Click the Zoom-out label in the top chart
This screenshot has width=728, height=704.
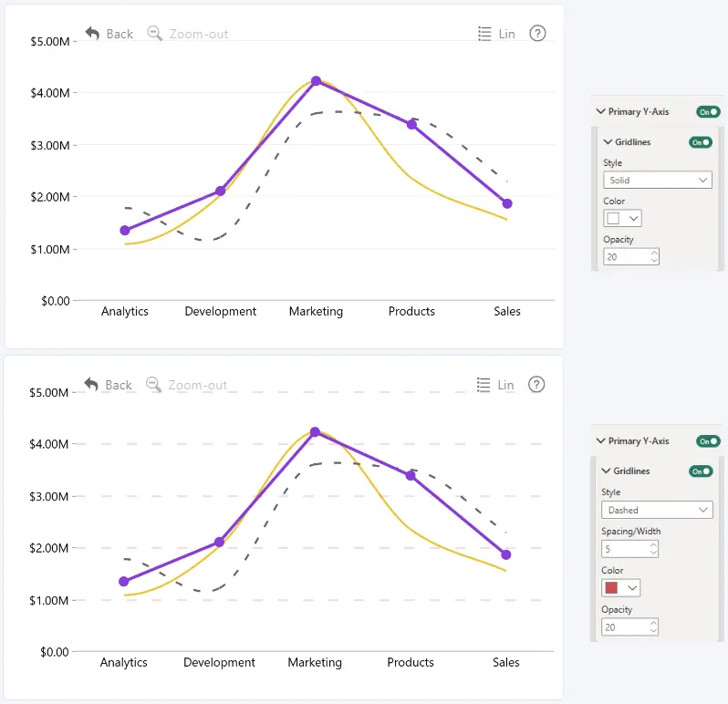(x=199, y=34)
